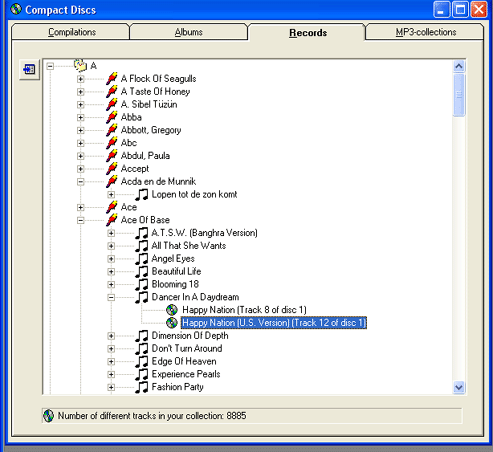Expand the Abdul, Paula node

80,156
